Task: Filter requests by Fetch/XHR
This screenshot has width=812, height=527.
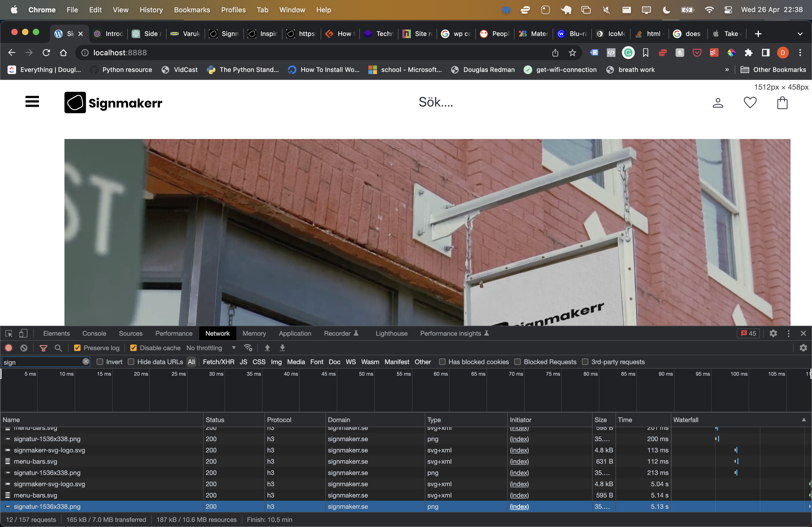Action: (x=218, y=362)
